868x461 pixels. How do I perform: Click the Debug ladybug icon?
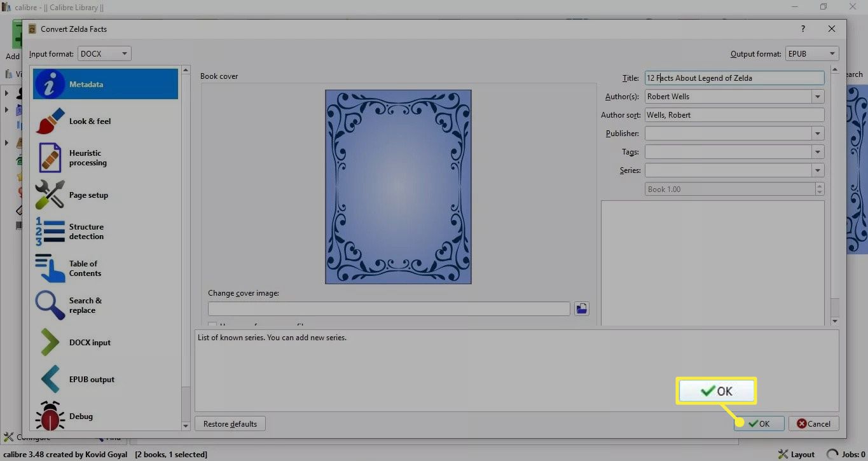50,416
